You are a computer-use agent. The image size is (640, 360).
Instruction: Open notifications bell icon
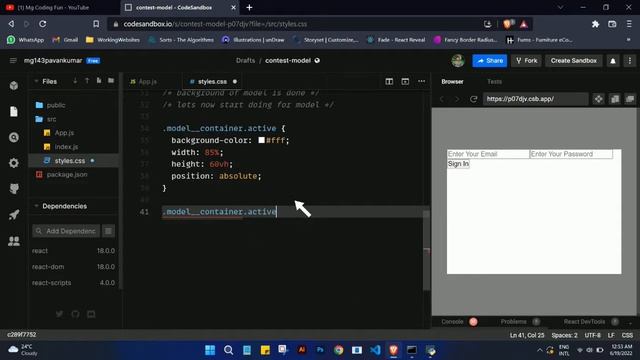[613, 61]
